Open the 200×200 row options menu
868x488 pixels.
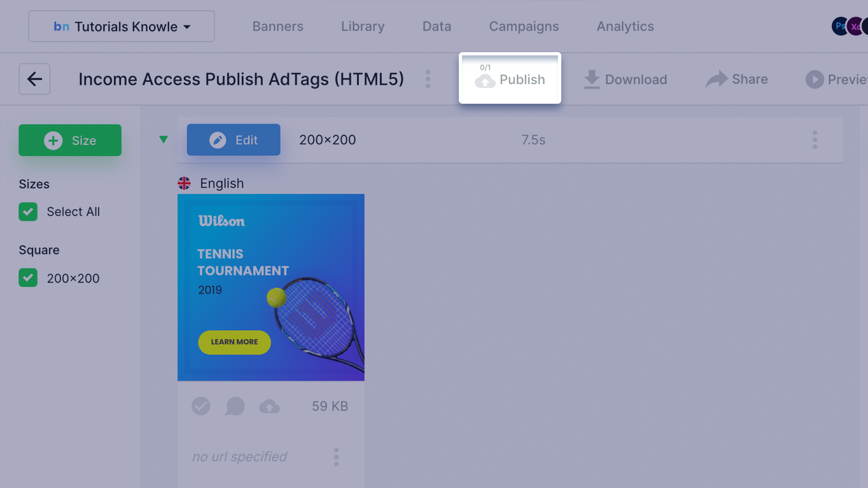[x=815, y=140]
